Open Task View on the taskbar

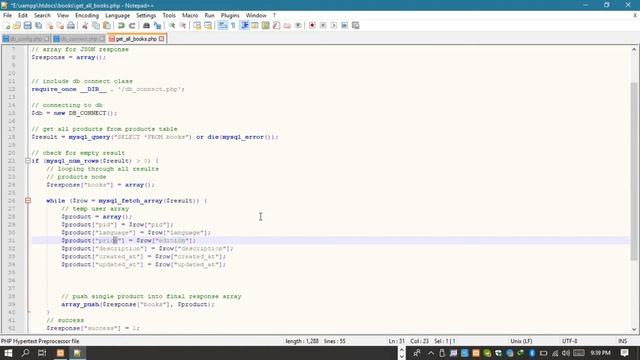[x=42, y=353]
